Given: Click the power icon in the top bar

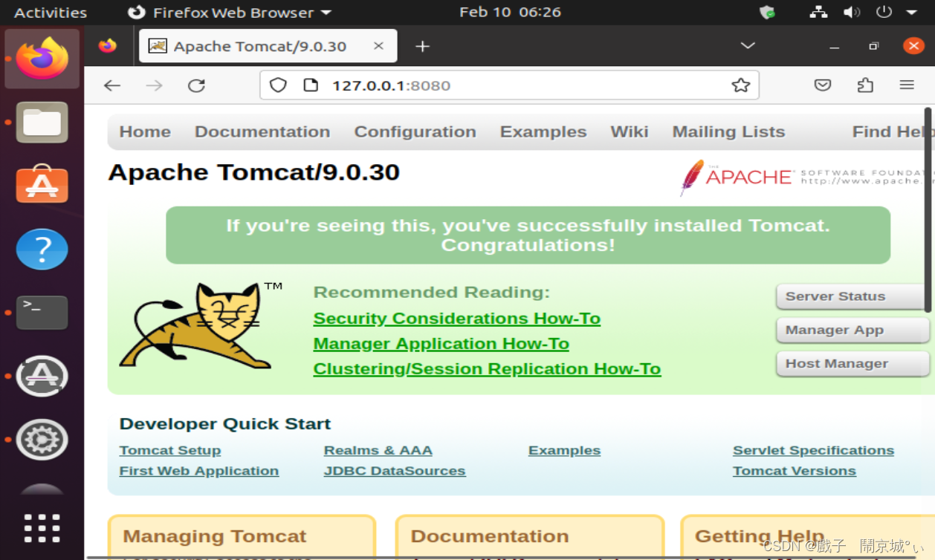Looking at the screenshot, I should point(884,13).
